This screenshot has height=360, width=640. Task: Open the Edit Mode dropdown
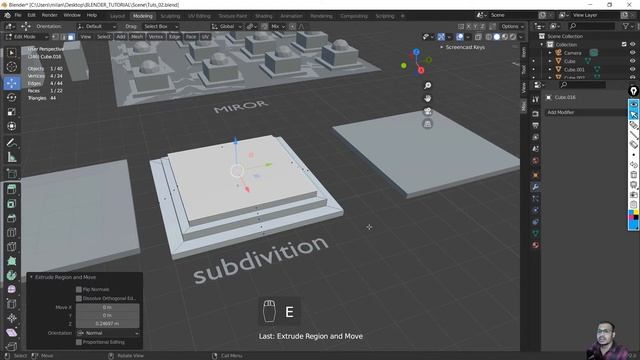(x=27, y=37)
